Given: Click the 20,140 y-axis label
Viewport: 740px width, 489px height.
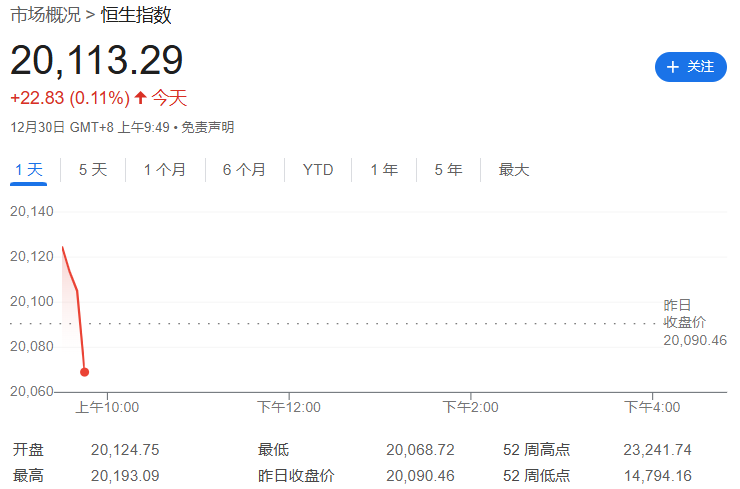Looking at the screenshot, I should [32, 211].
